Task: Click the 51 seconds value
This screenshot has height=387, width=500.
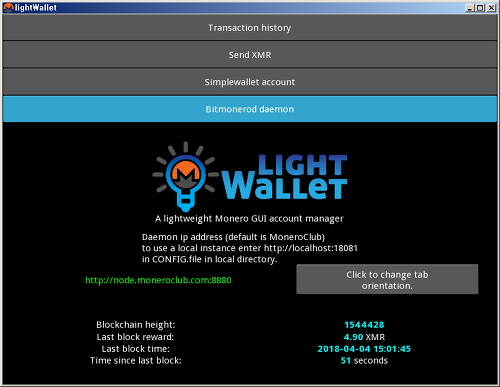Action: tap(364, 361)
